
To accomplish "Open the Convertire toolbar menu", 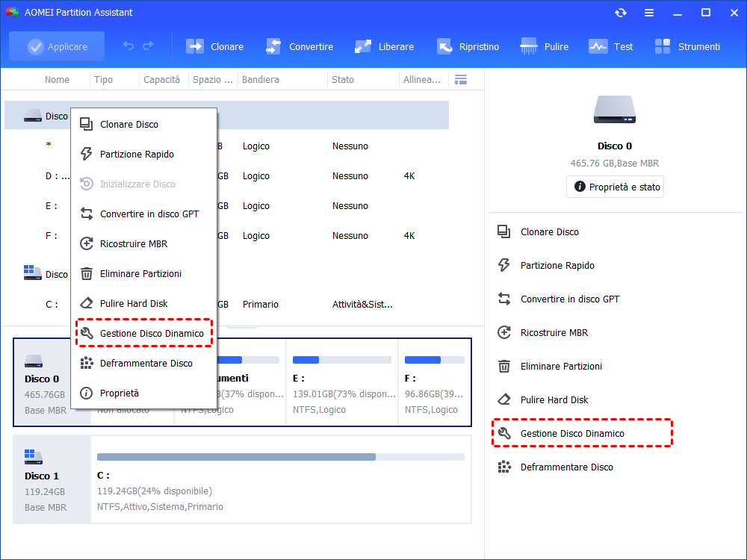I will 300,46.
